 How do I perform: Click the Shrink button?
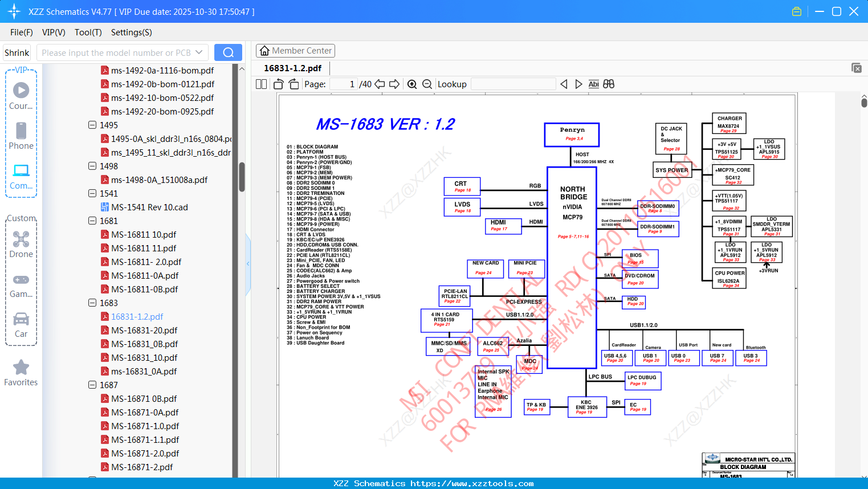coord(17,52)
